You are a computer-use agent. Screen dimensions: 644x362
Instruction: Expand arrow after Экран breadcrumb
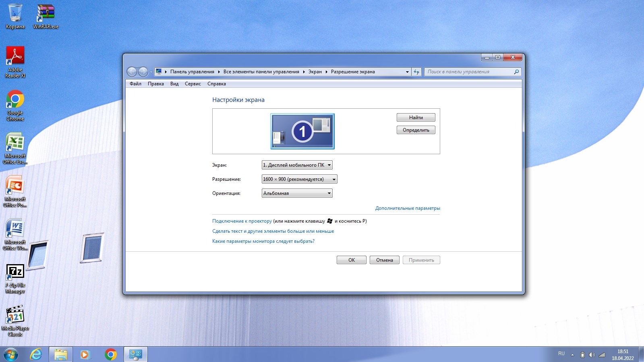(327, 72)
